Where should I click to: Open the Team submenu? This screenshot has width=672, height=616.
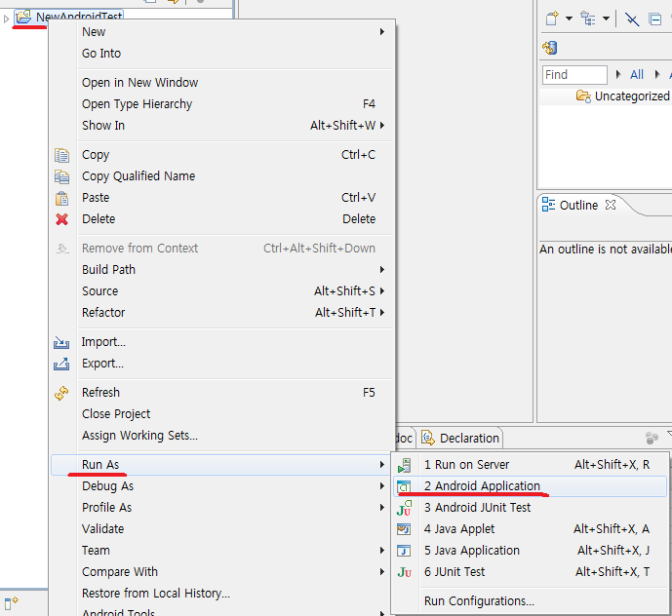(222, 550)
